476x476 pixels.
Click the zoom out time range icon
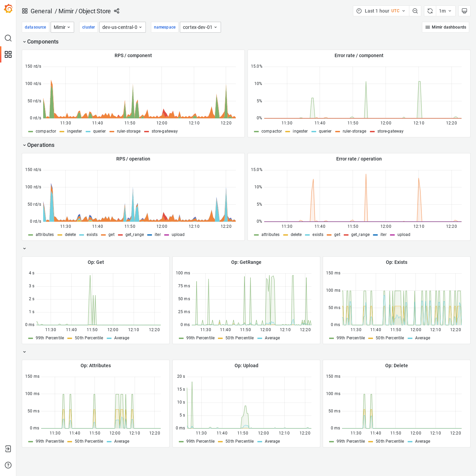point(415,11)
